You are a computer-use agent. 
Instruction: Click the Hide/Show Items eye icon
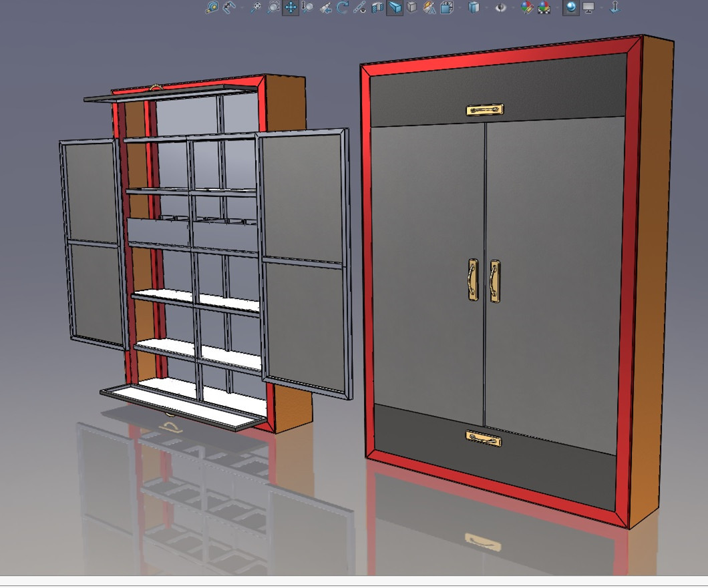[x=500, y=7]
